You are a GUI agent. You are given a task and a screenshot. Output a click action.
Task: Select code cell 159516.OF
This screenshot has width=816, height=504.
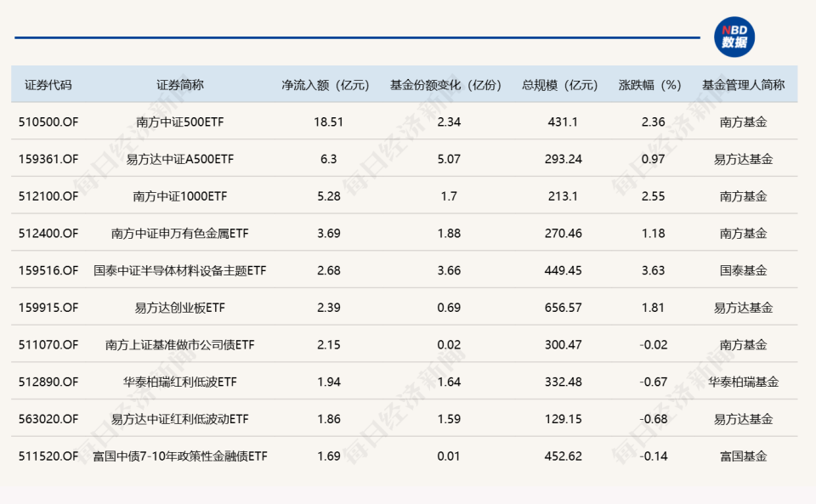tap(48, 270)
